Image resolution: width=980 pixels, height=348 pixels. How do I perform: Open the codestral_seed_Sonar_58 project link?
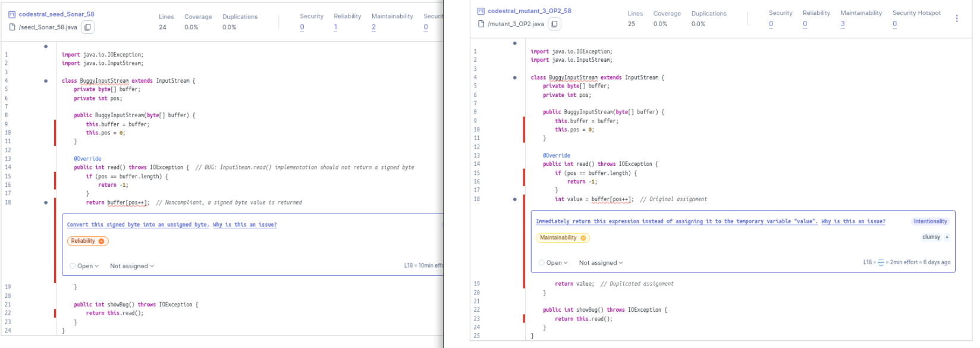point(56,14)
